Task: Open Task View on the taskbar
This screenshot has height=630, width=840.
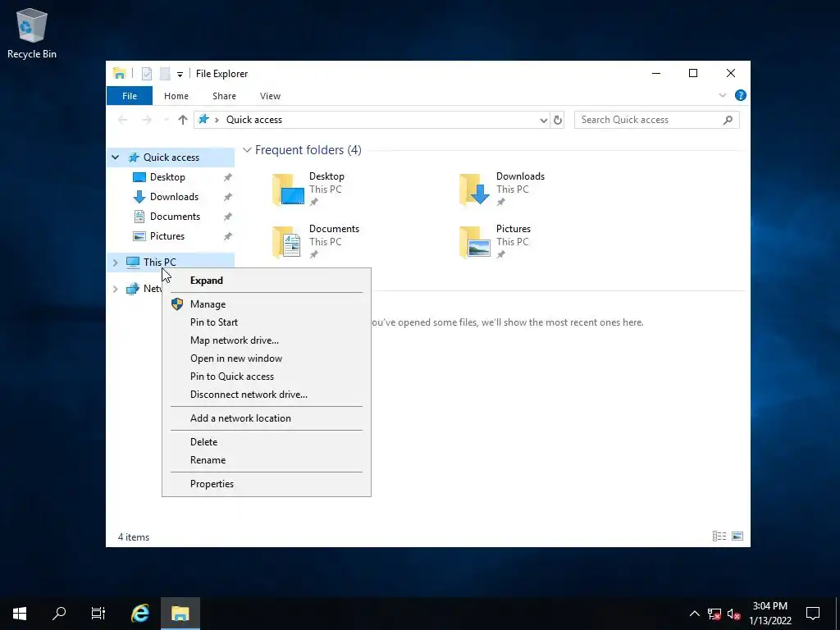Action: pyautogui.click(x=98, y=614)
